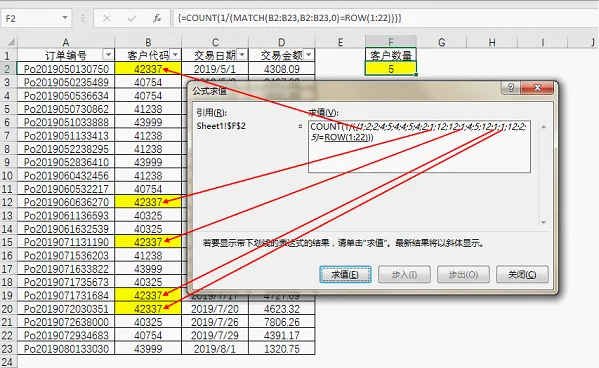This screenshot has height=368, width=599.
Task: Select amount cell 4308.09
Action: click(282, 69)
